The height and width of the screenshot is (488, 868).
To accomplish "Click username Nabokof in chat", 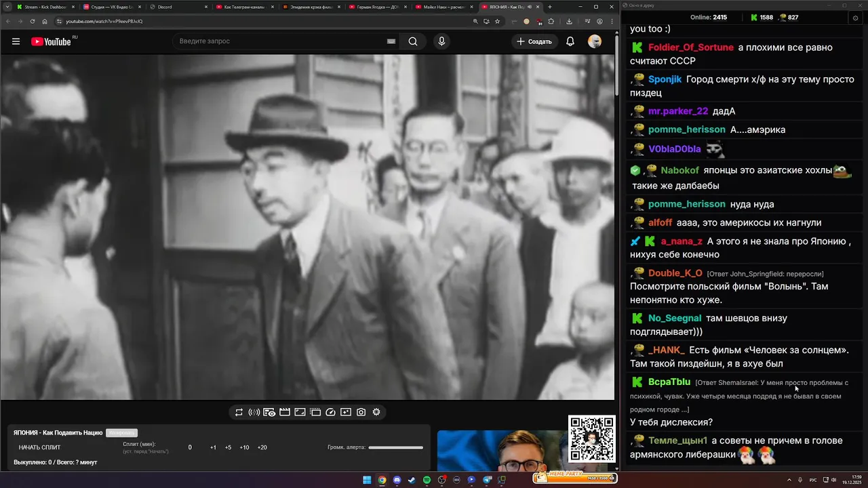I will [681, 171].
